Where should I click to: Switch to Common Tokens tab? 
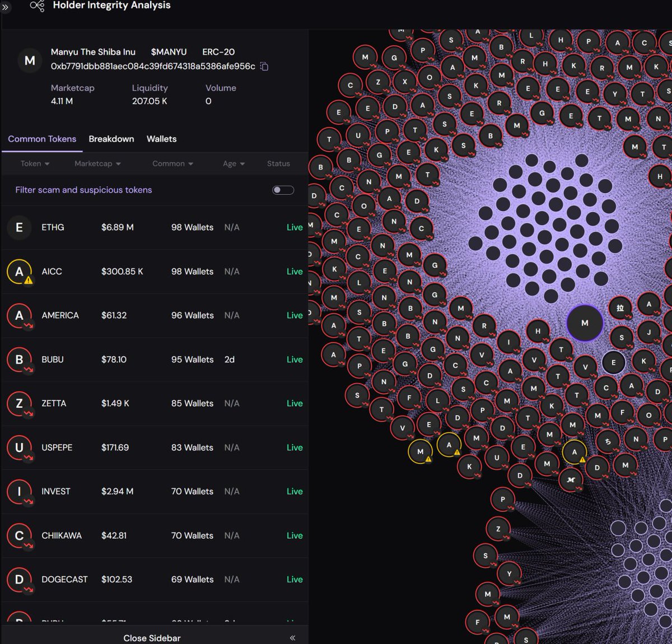coord(42,139)
